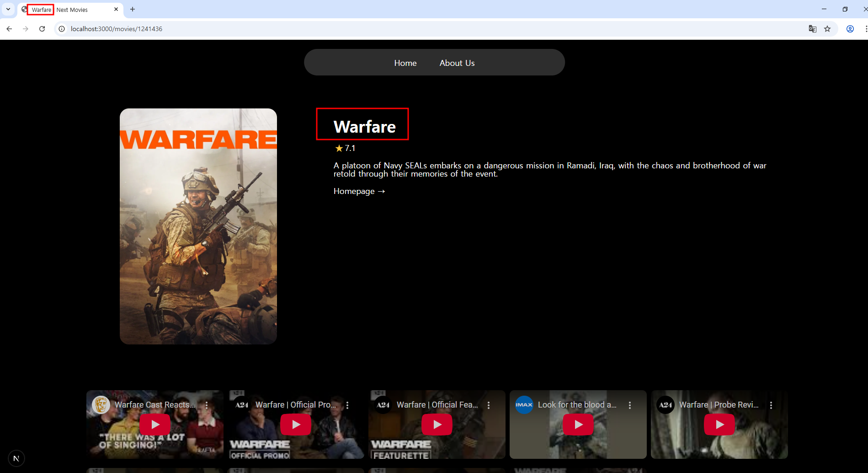Click the A24 avatar on Official Promo video
The width and height of the screenshot is (868, 473).
242,405
